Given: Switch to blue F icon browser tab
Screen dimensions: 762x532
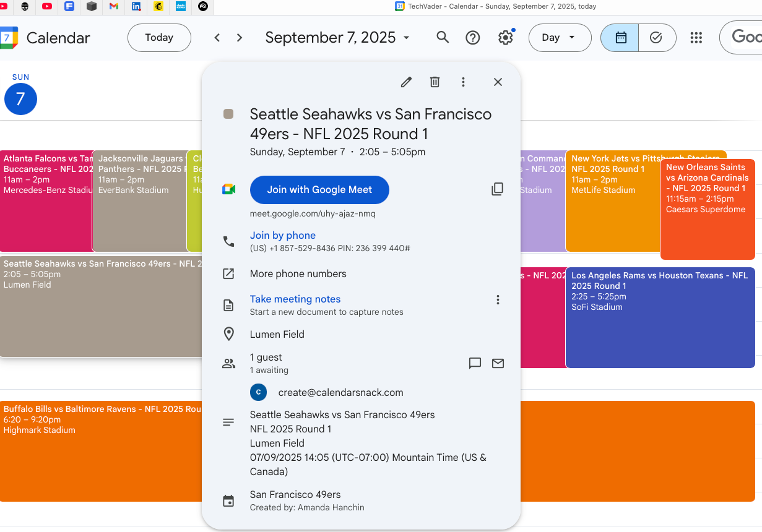Looking at the screenshot, I should [69, 6].
